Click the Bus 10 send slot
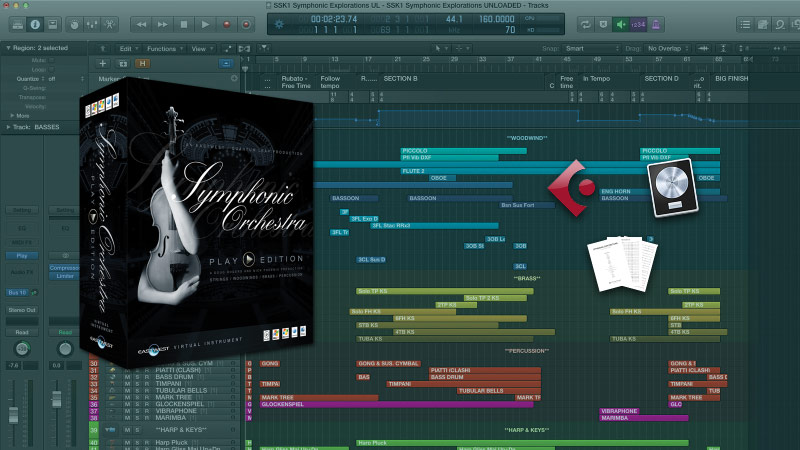This screenshot has height=450, width=800. 18,292
